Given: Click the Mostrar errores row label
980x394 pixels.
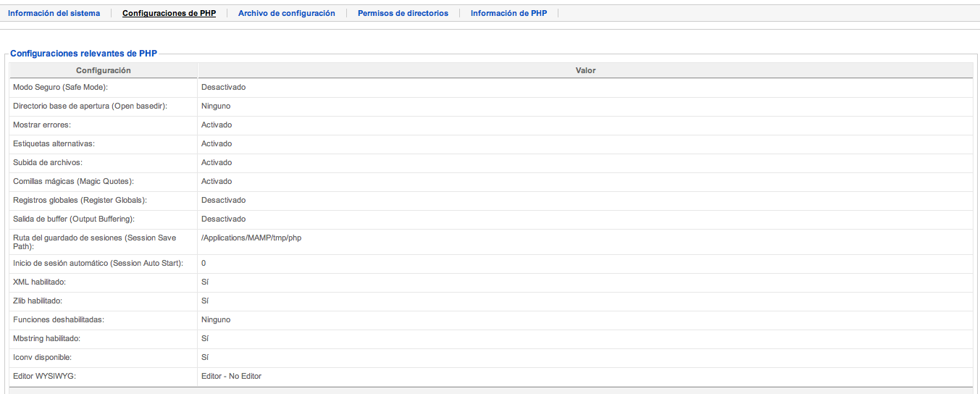Looking at the screenshot, I should pyautogui.click(x=42, y=125).
